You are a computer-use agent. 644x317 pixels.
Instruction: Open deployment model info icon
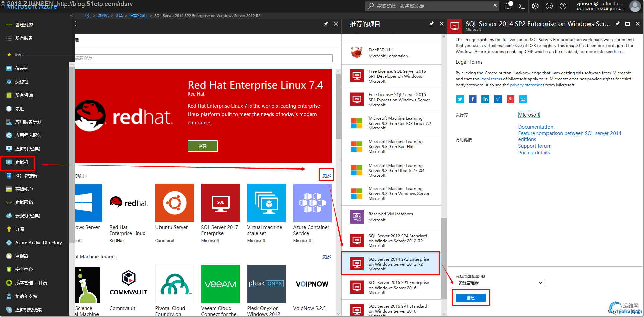pos(483,276)
